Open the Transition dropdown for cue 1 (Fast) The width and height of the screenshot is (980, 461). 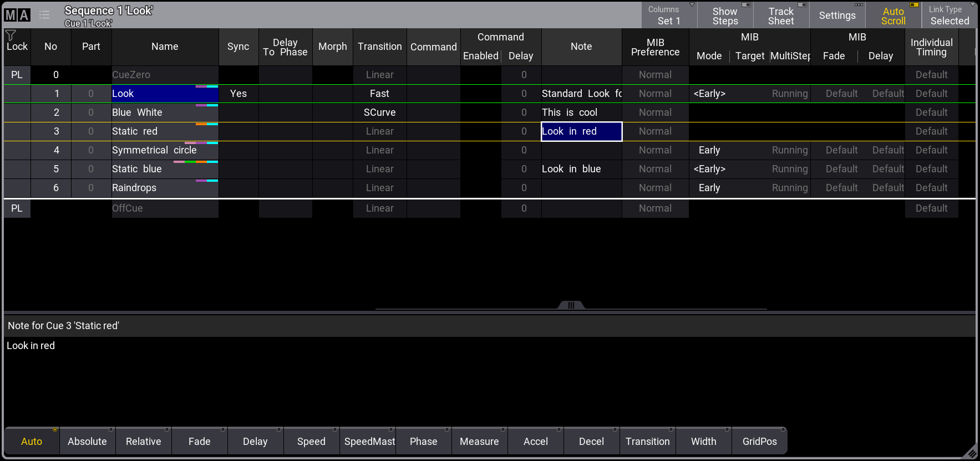click(x=379, y=94)
